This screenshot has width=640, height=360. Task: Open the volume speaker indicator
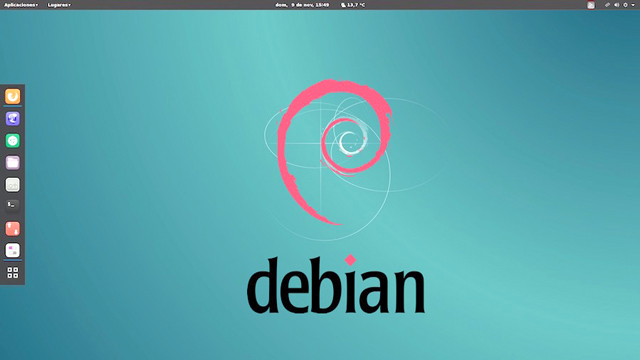616,5
